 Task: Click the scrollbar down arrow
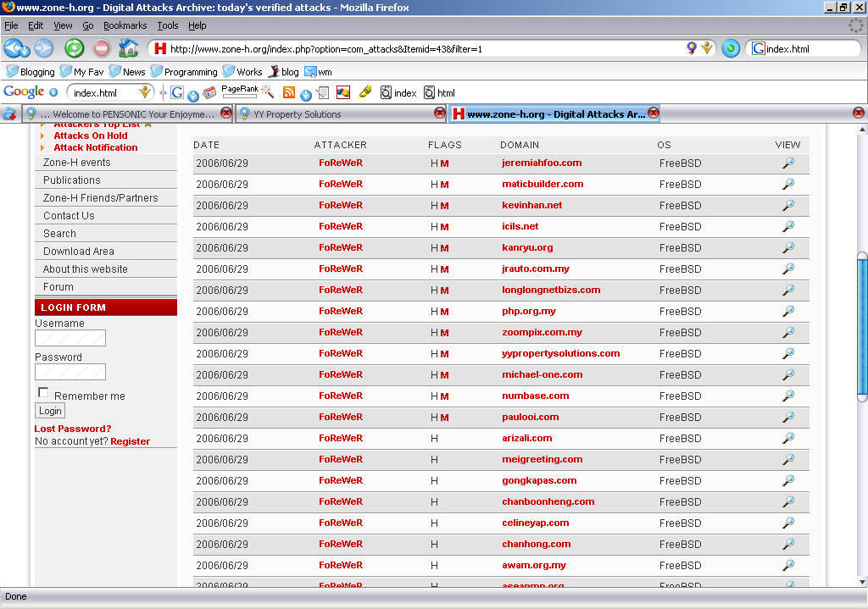(x=862, y=581)
